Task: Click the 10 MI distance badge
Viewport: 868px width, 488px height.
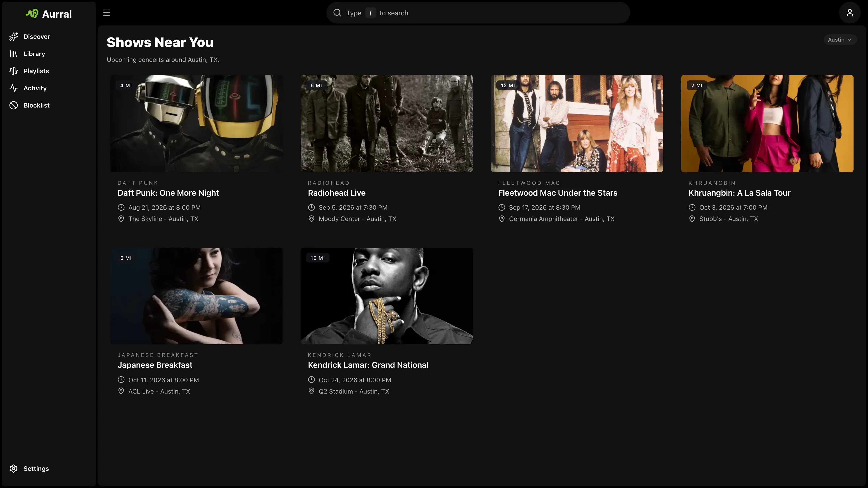Action: click(318, 258)
